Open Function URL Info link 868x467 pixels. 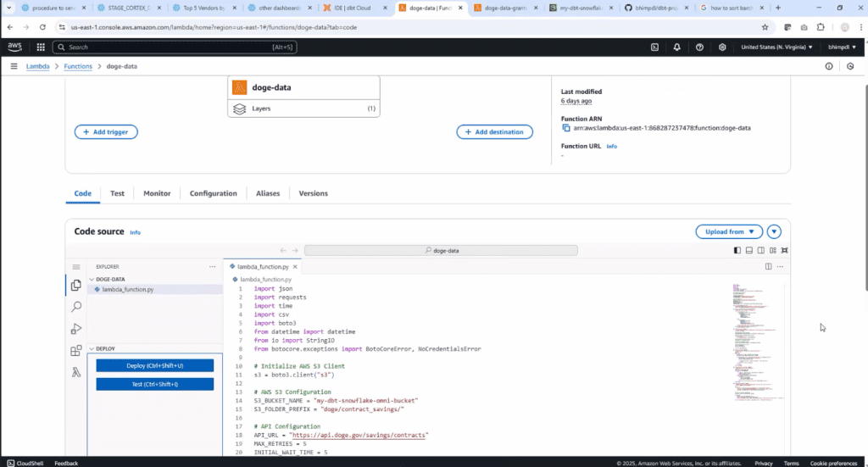(x=612, y=146)
